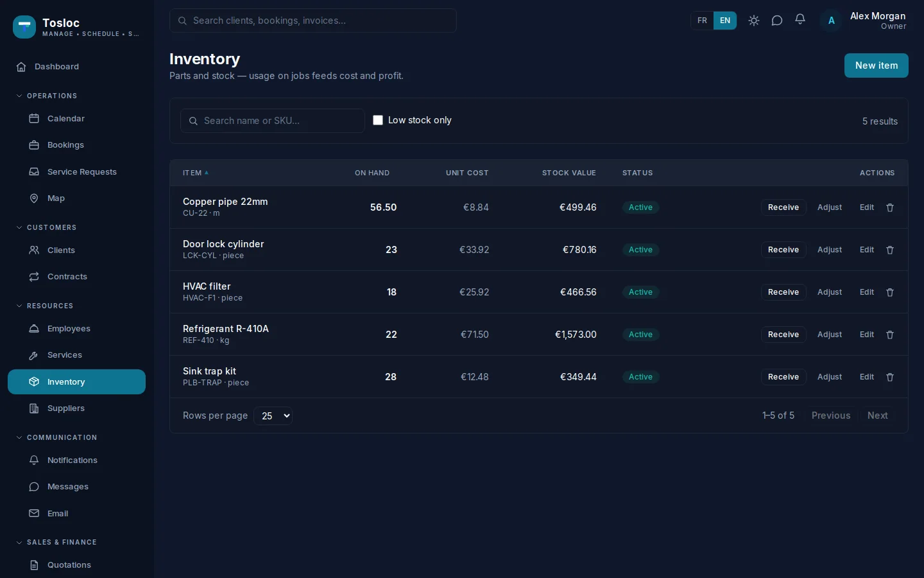
Task: Click the Dashboard home icon
Action: pos(21,67)
